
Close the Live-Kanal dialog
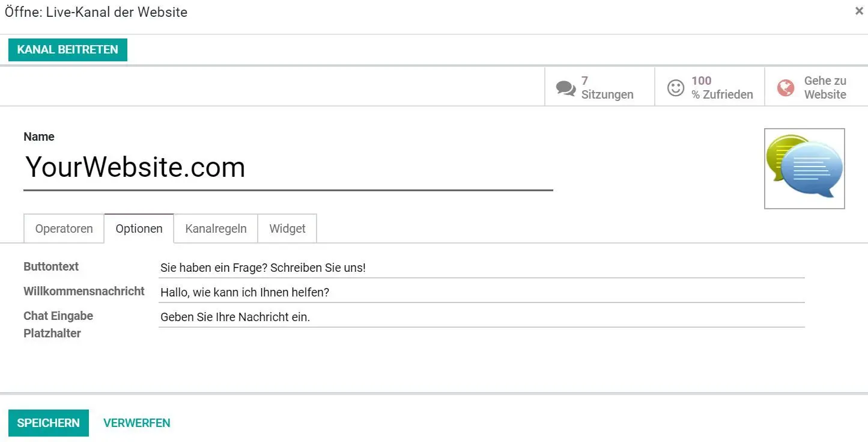pyautogui.click(x=859, y=11)
